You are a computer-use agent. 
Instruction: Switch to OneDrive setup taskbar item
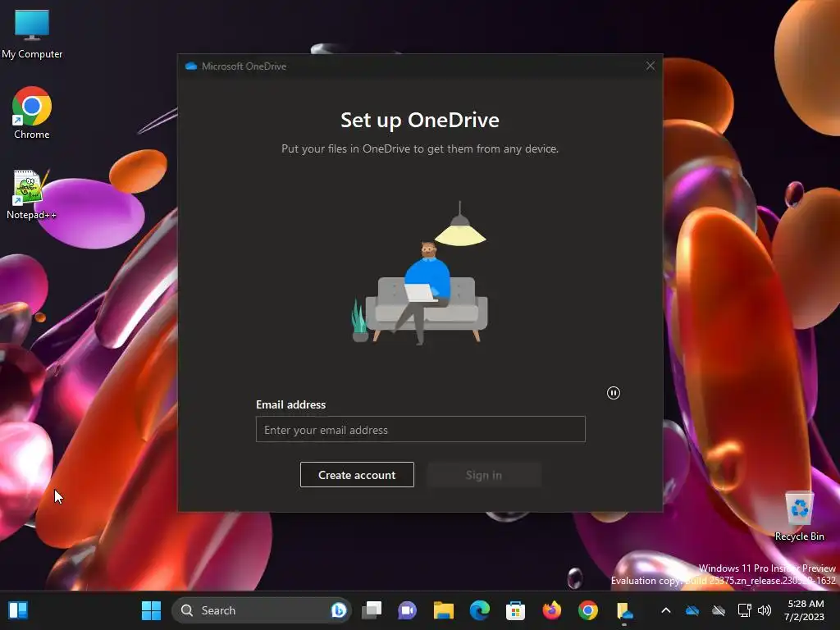click(x=624, y=611)
